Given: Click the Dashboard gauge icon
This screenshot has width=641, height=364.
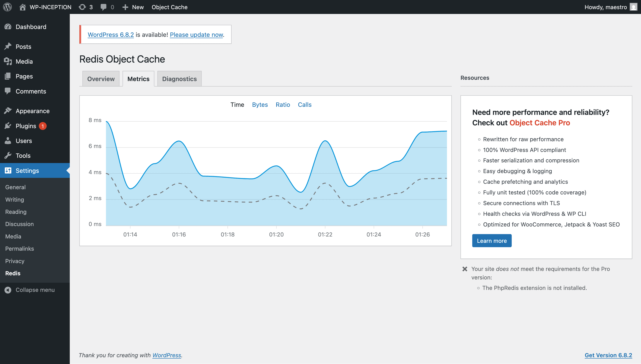Looking at the screenshot, I should (x=8, y=27).
